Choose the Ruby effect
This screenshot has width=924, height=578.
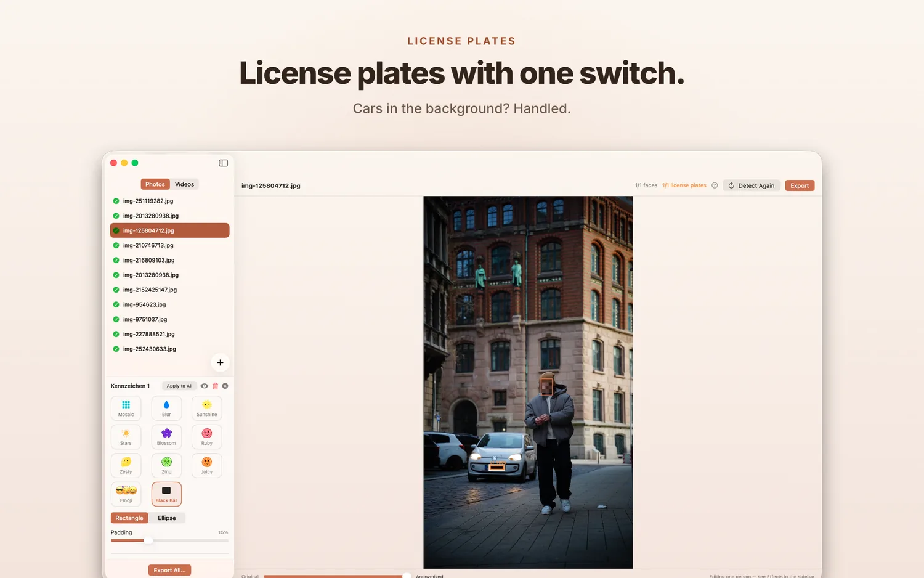click(207, 437)
